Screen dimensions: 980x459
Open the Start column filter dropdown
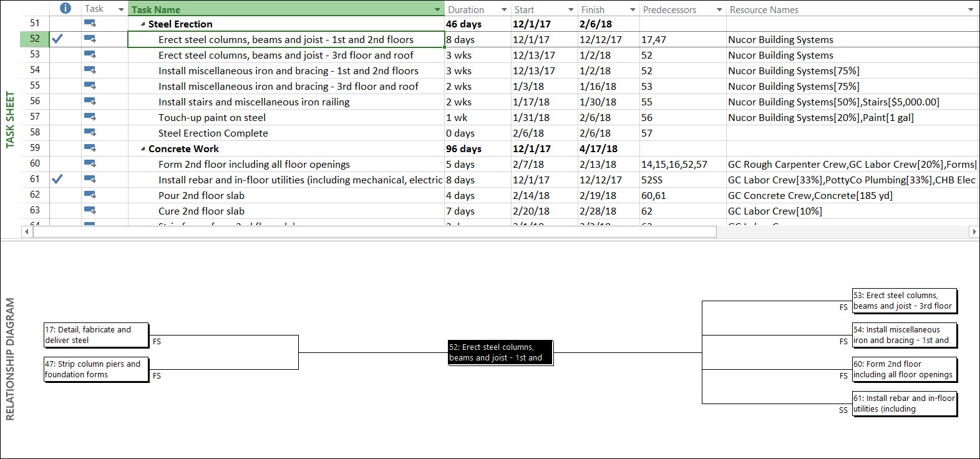tap(571, 9)
